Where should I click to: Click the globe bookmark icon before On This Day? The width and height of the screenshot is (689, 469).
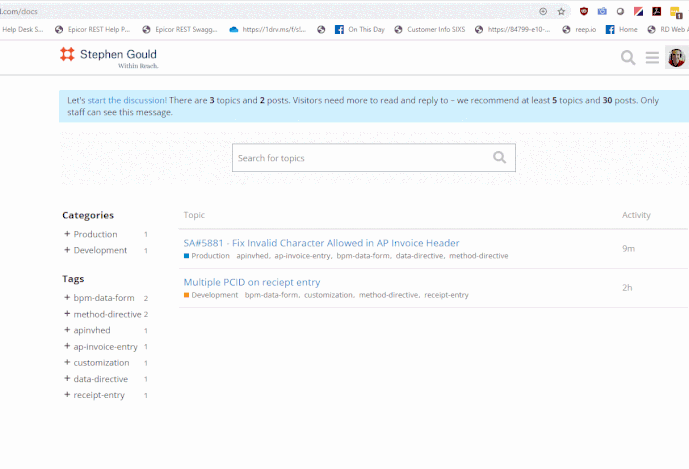[321, 29]
